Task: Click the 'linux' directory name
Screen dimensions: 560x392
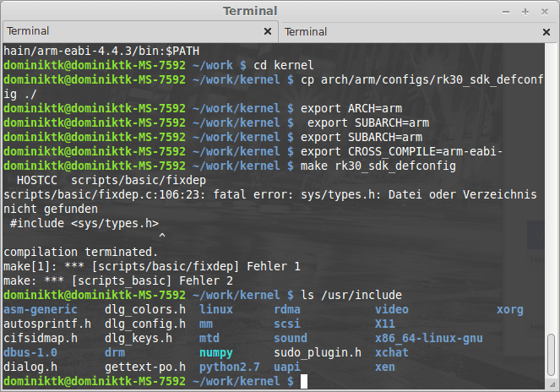Action: click(x=215, y=310)
